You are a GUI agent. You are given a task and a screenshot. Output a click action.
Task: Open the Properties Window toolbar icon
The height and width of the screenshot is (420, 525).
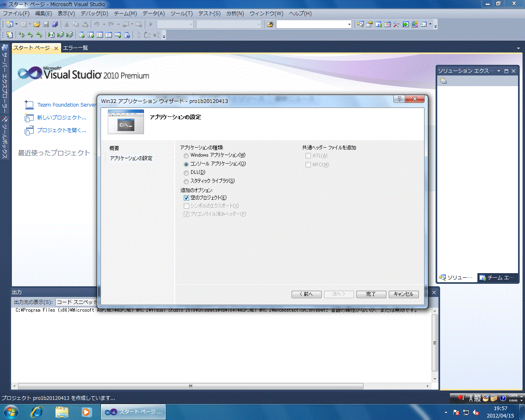370,24
